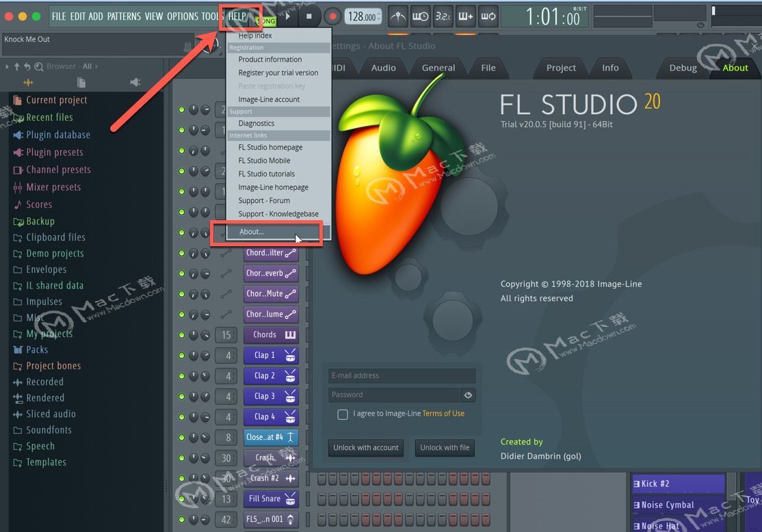This screenshot has height=532, width=762.
Task: Select the browser files tab icon
Action: click(81, 83)
